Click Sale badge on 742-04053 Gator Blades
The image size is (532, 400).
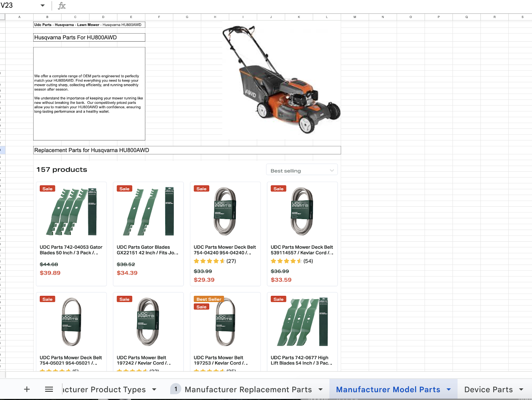pyautogui.click(x=48, y=189)
